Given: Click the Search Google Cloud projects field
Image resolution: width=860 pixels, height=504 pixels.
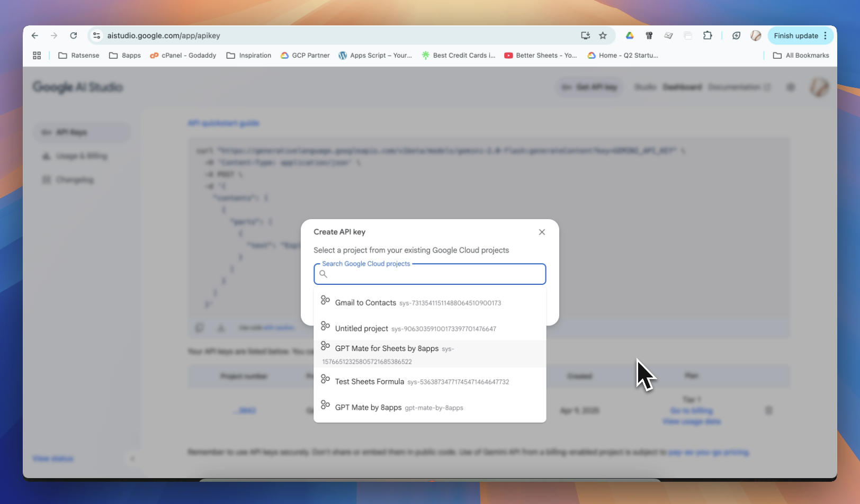Looking at the screenshot, I should point(434,274).
